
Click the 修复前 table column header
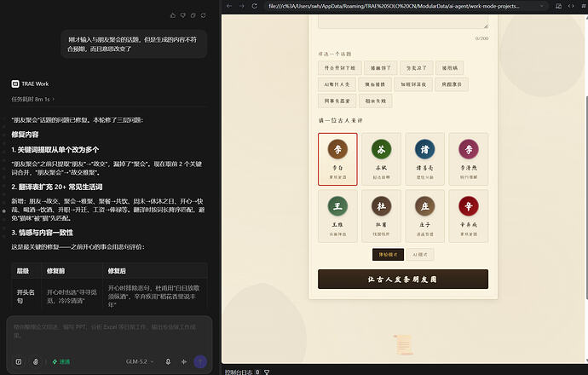pos(56,271)
